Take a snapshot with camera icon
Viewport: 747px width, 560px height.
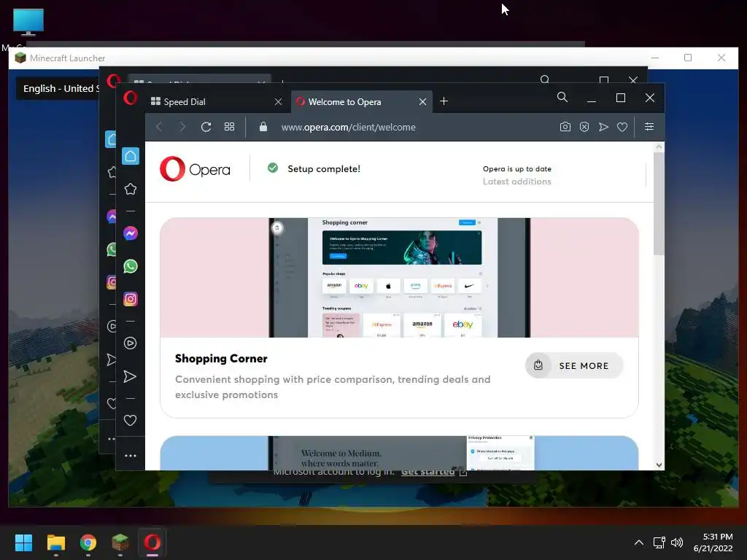coord(565,127)
